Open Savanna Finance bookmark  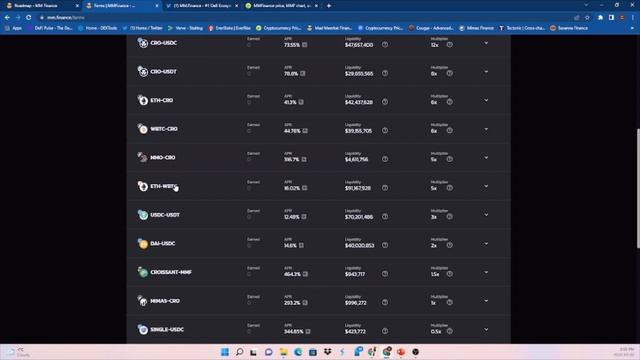tap(569, 28)
